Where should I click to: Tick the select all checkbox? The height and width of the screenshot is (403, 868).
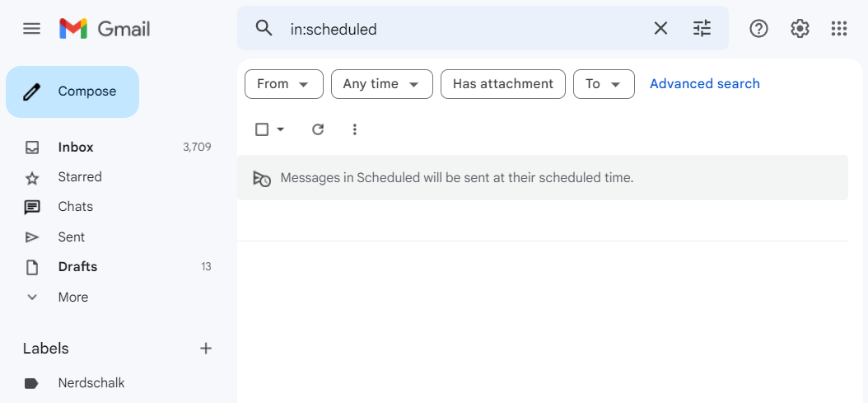coord(262,129)
